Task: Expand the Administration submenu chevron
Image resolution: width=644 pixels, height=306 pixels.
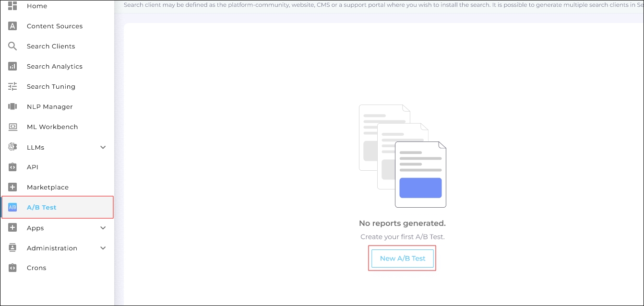Action: (103, 248)
